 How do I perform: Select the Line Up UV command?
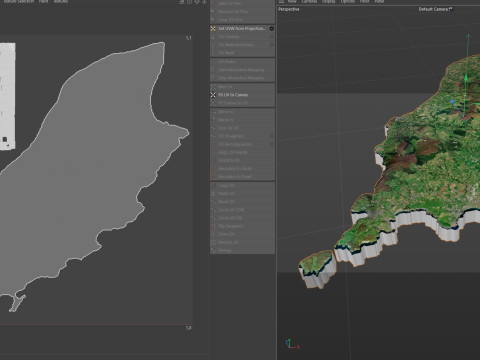[242, 128]
